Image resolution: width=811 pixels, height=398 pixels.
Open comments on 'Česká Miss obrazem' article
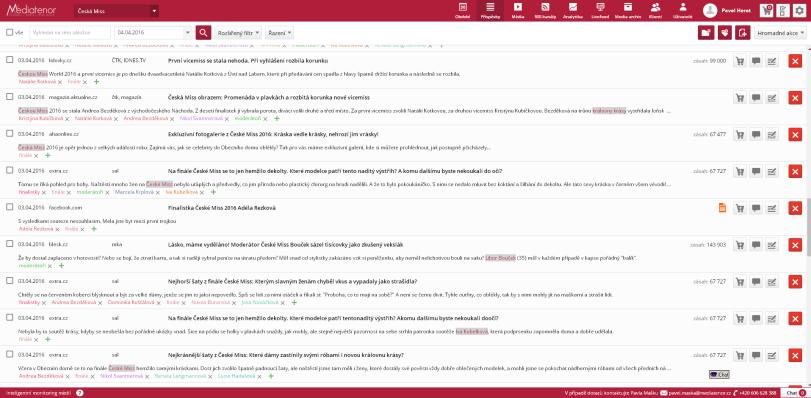tap(756, 98)
